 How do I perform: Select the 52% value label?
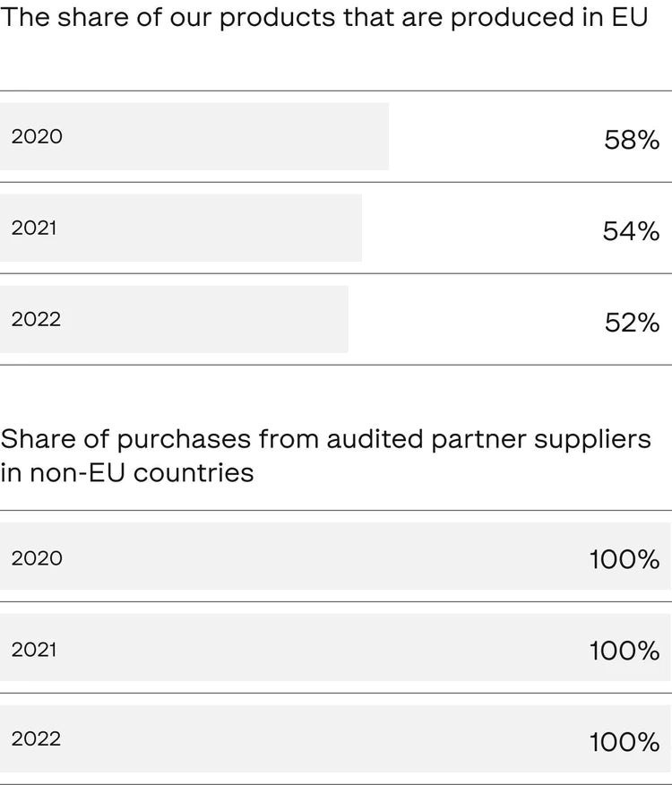[x=632, y=323]
